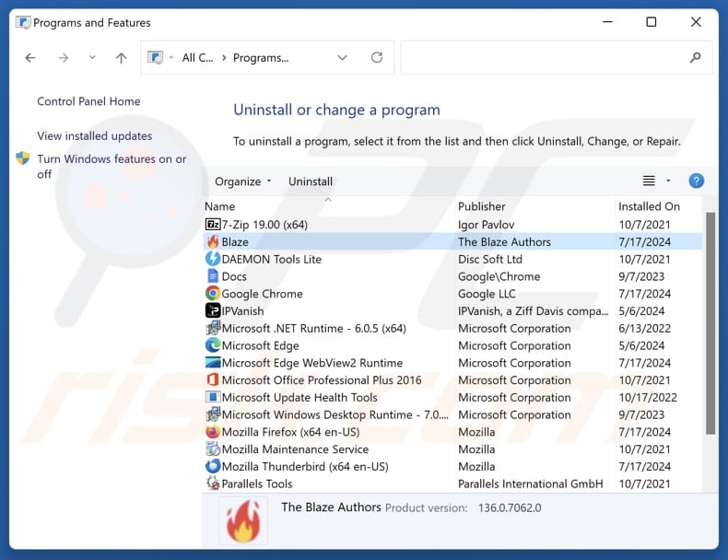The image size is (728, 560).
Task: Select Mozilla Firefox (x64 en-US) entry
Action: click(290, 432)
